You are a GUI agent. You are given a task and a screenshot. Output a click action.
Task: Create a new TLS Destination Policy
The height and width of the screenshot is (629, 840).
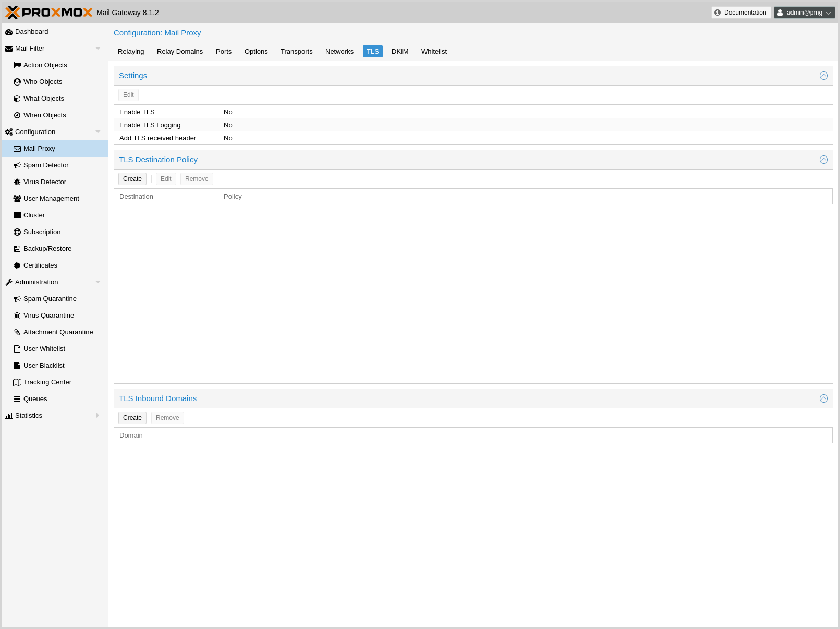click(132, 179)
